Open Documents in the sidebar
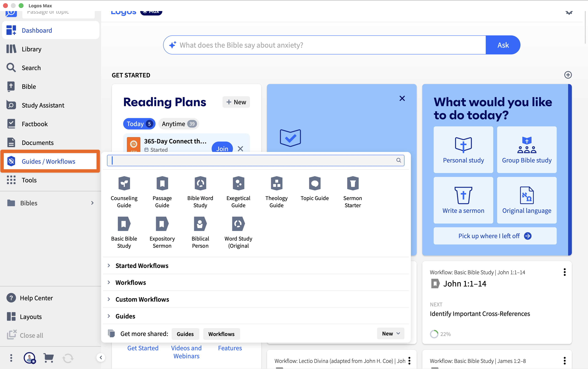The image size is (588, 369). 51,143
